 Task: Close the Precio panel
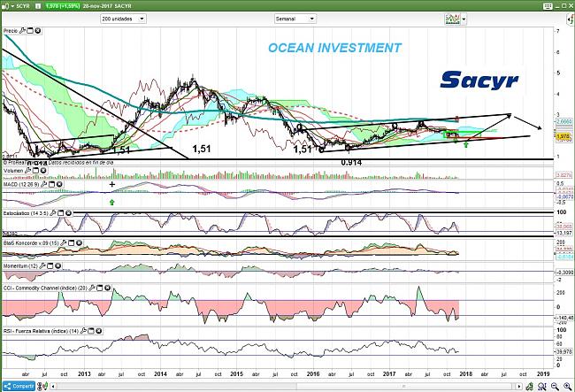(38, 31)
